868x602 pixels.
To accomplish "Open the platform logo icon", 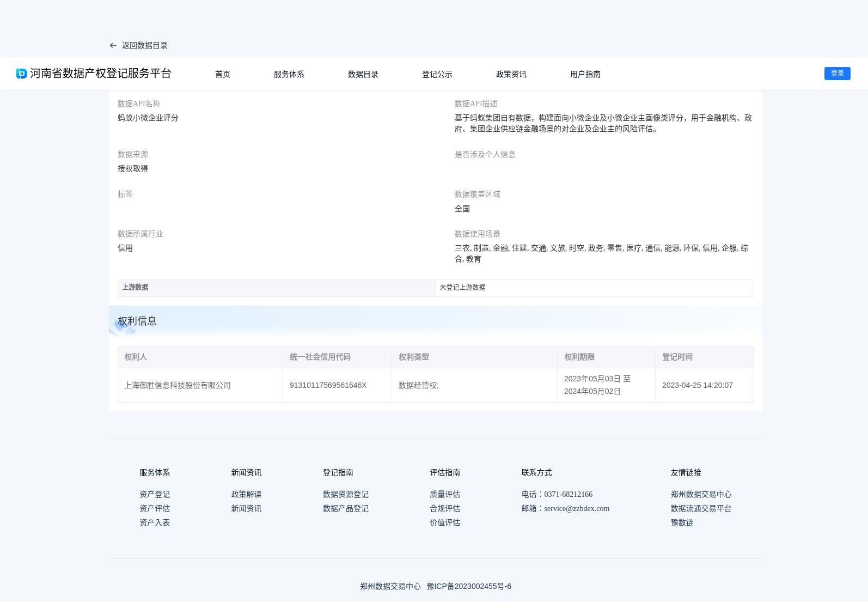I will coord(22,74).
